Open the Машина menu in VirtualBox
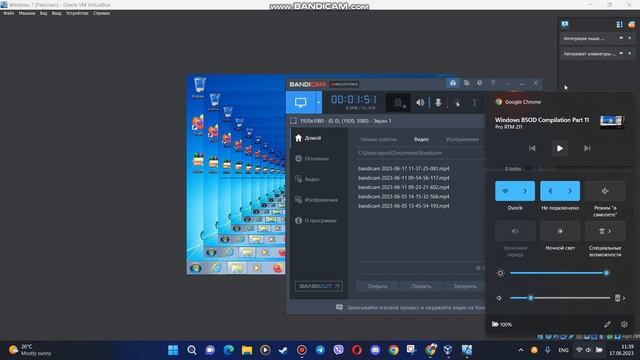640x360 pixels. (x=27, y=13)
